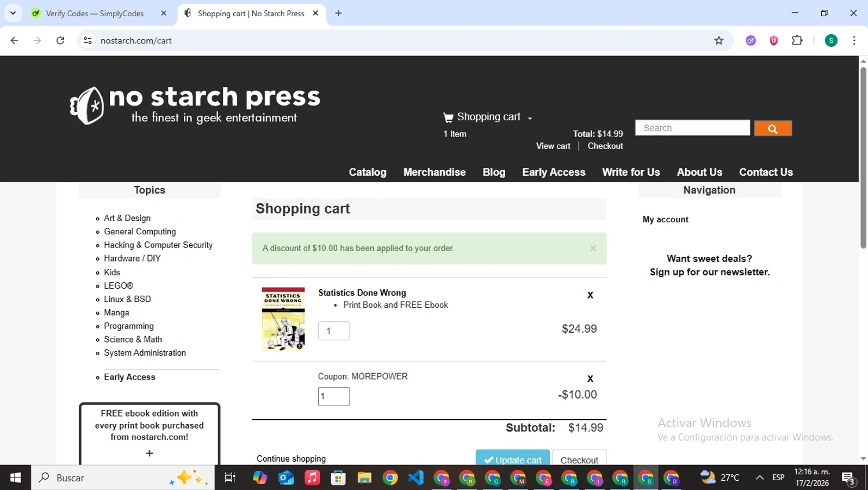Click the orange search magnifier button
The width and height of the screenshot is (868, 490).
(x=773, y=128)
